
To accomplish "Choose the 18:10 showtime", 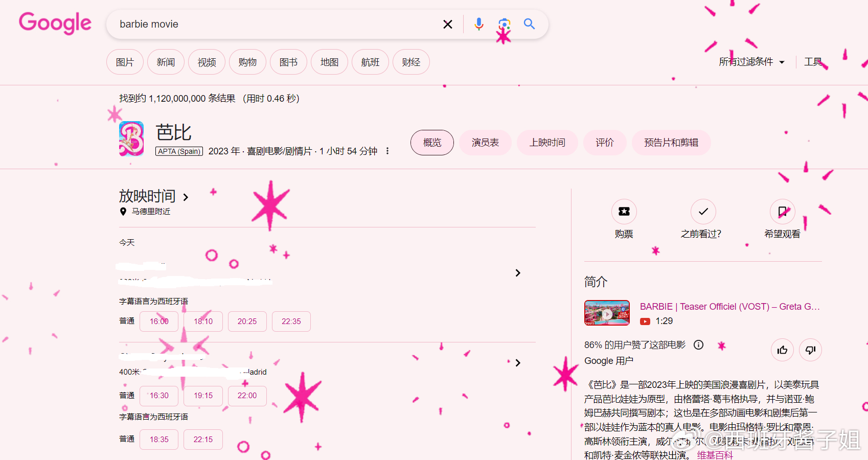I will (203, 321).
